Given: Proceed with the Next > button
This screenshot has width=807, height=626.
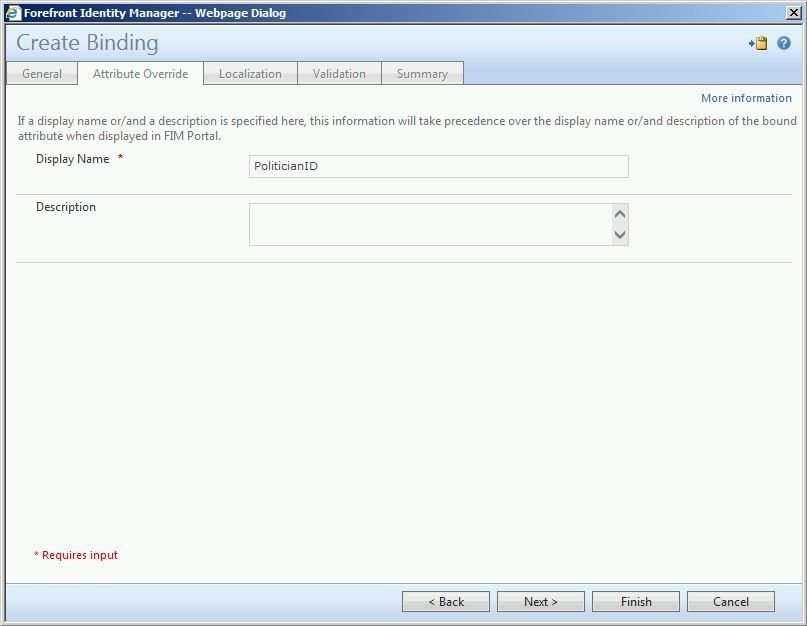Looking at the screenshot, I should coord(540,601).
